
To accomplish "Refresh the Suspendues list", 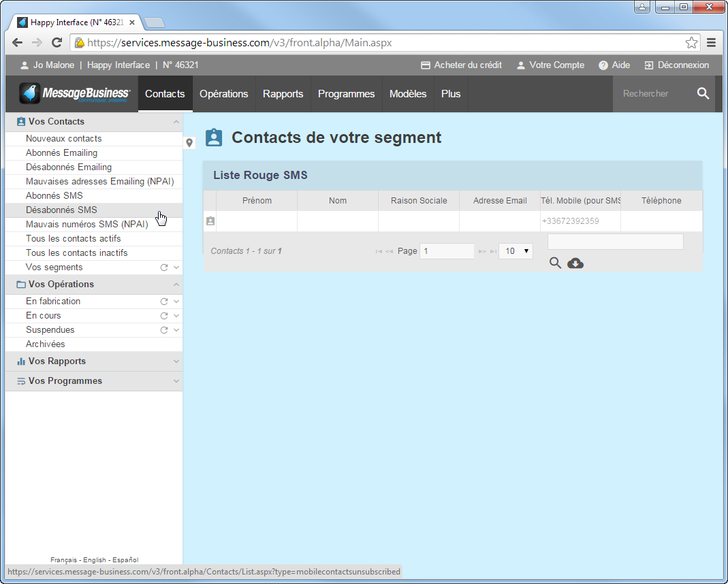I will pos(164,330).
